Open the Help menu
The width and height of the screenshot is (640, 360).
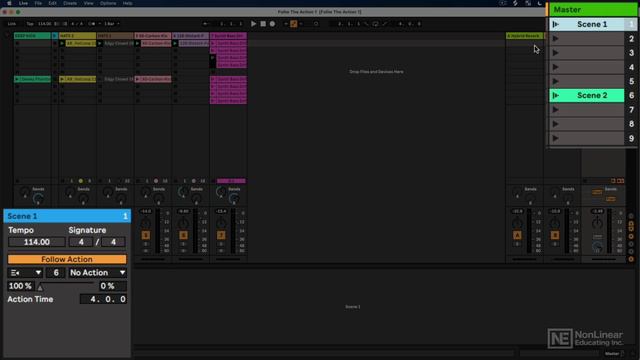point(127,3)
